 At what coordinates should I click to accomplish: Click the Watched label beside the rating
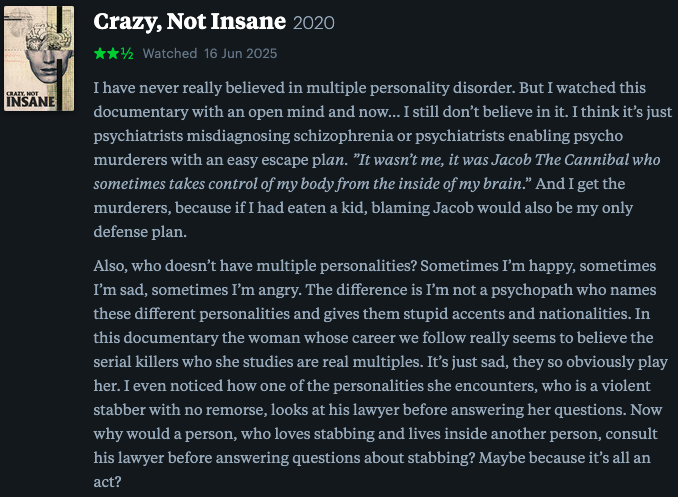tap(170, 54)
